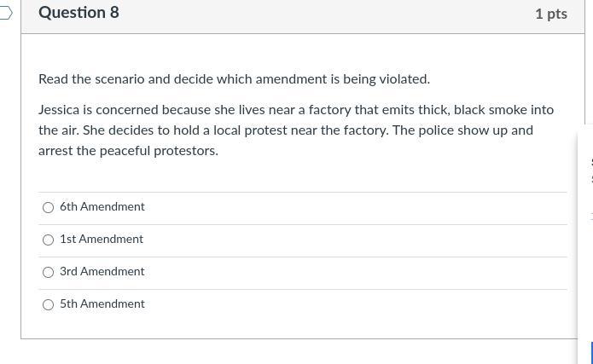
Task: Click the gray Question 8 header bar
Action: tap(299, 14)
